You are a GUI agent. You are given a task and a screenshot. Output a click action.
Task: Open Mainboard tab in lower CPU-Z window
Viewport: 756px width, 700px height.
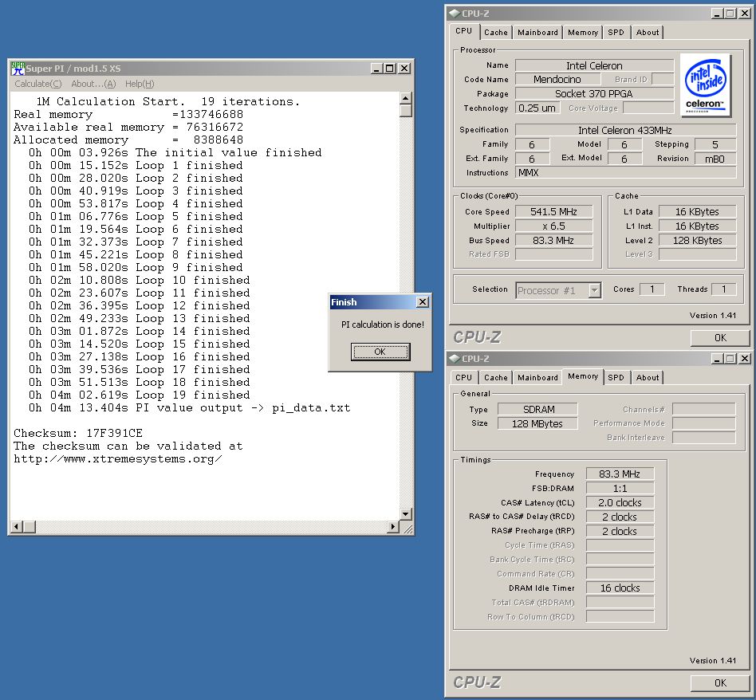click(537, 377)
